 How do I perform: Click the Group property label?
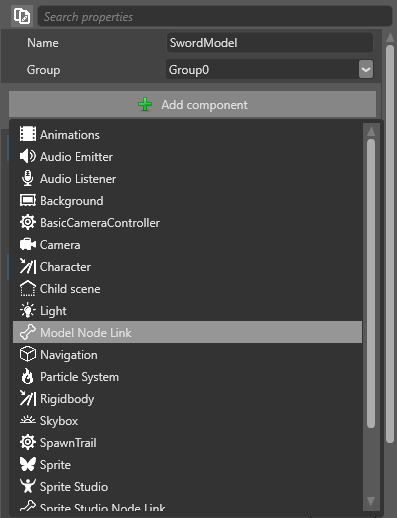43,70
